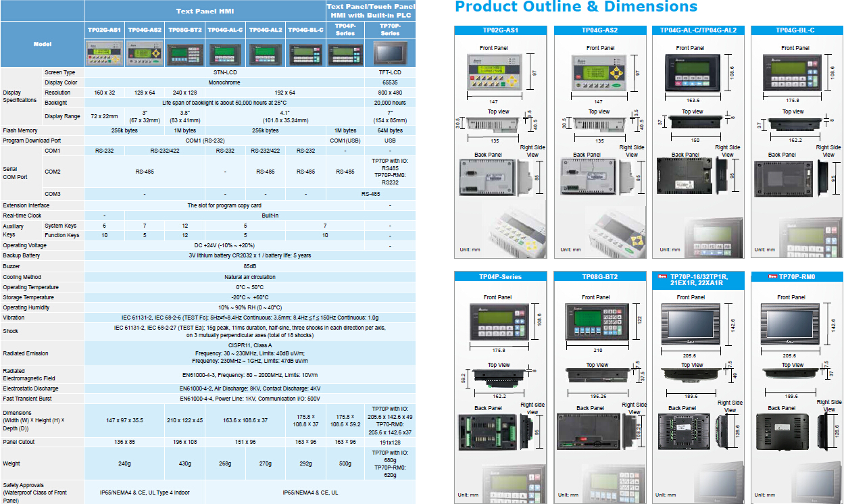Select the TP70P-Series touchscreen image in the model row

coord(390,53)
